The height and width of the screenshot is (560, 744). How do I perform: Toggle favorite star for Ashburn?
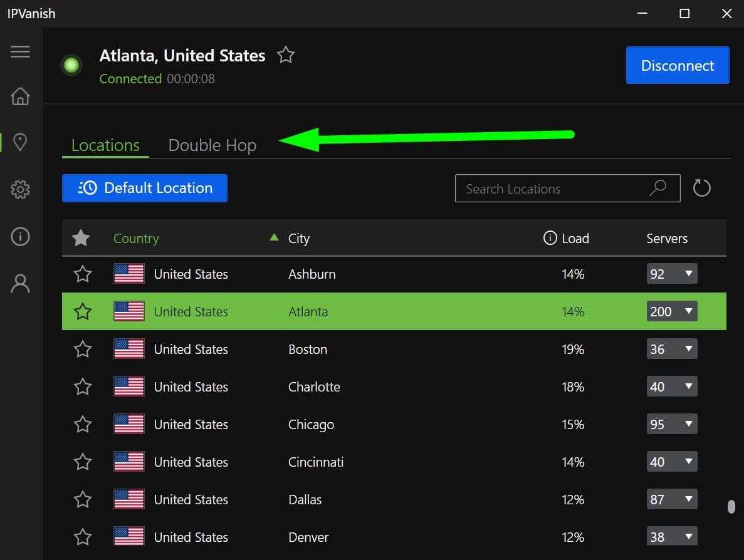83,274
